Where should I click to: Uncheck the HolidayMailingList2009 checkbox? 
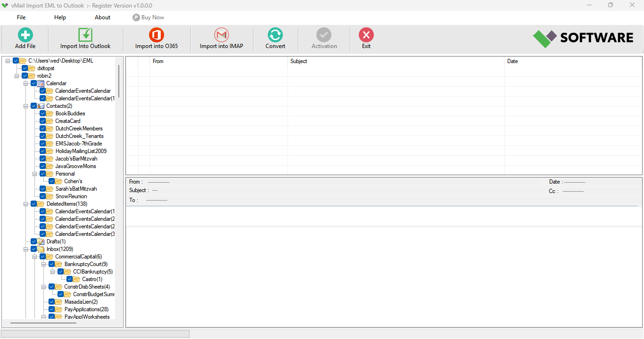[x=43, y=151]
